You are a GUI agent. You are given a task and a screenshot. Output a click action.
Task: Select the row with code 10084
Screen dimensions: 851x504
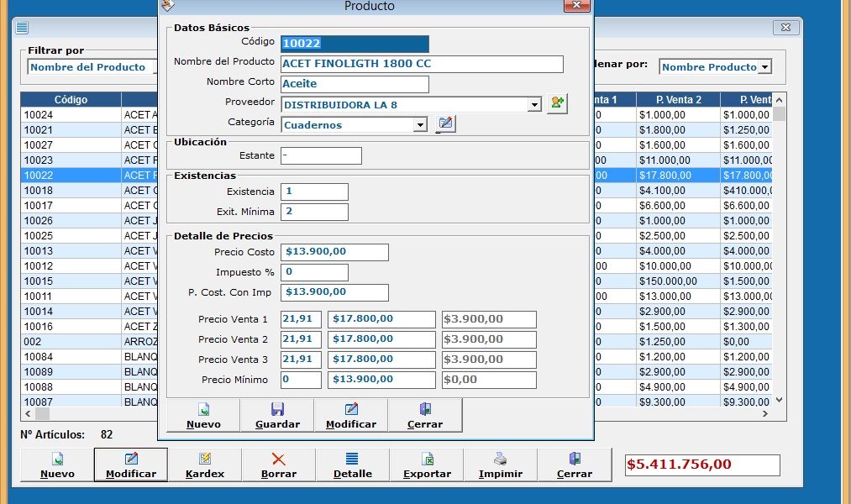[71, 357]
